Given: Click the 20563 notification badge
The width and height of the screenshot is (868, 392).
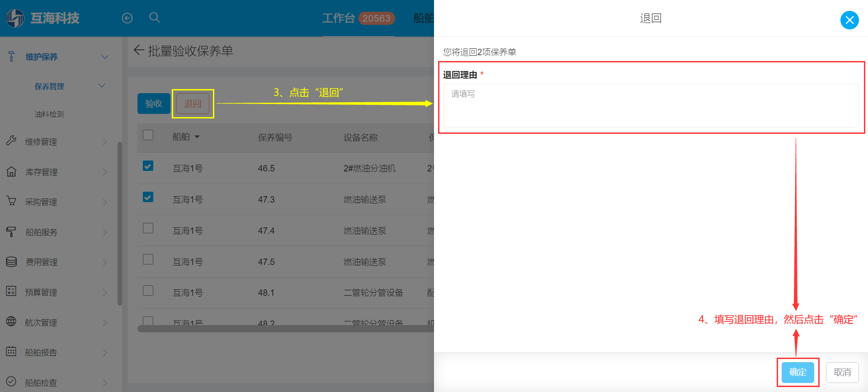Looking at the screenshot, I should [377, 18].
